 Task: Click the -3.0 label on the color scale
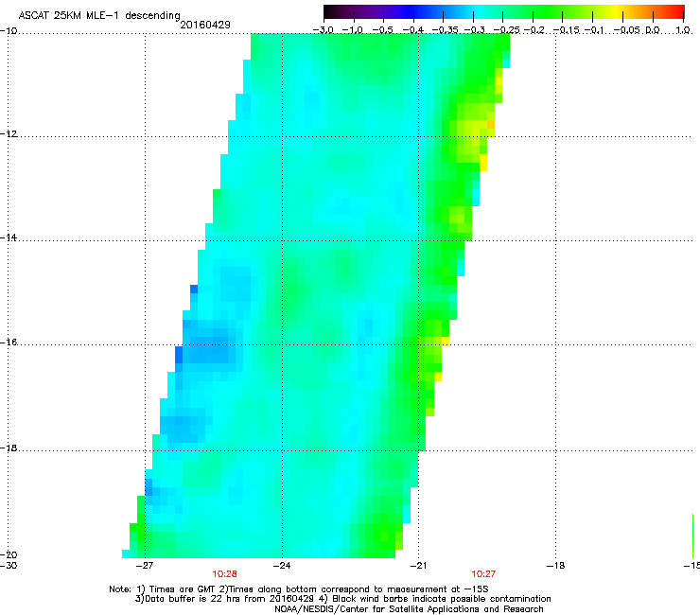click(x=324, y=30)
